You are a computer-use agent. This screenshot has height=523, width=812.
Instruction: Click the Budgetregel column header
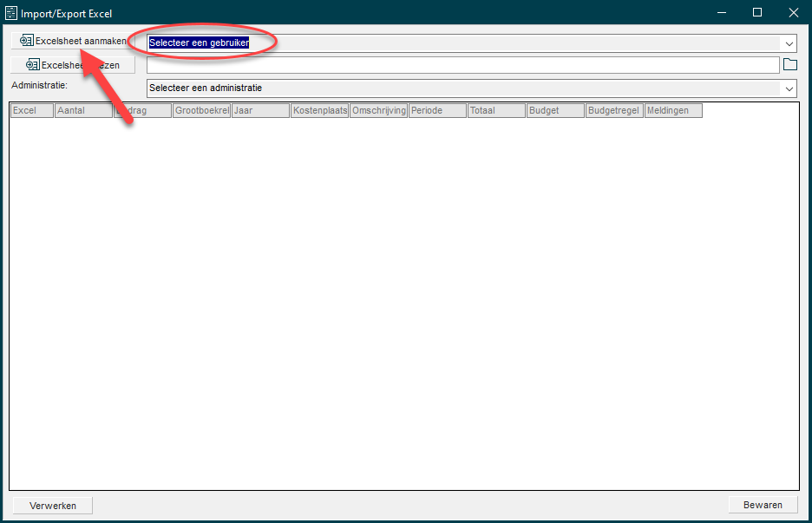click(x=614, y=111)
